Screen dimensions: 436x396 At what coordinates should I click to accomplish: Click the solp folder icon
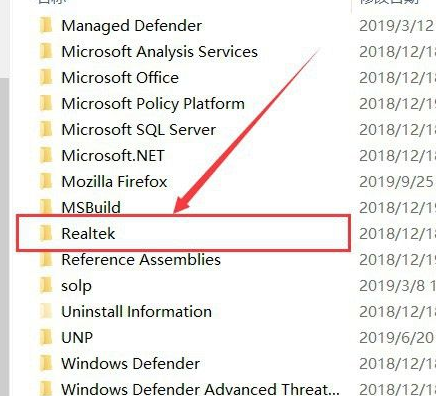[46, 285]
